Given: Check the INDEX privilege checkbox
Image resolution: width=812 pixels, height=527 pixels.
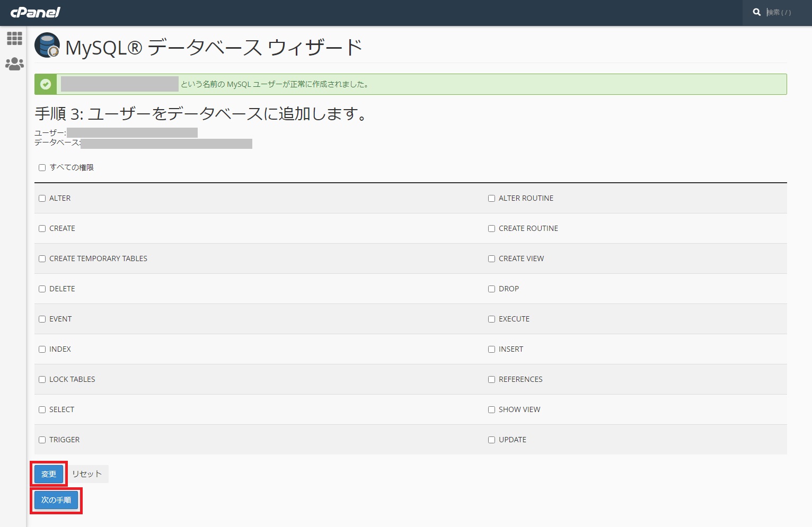Looking at the screenshot, I should point(42,349).
